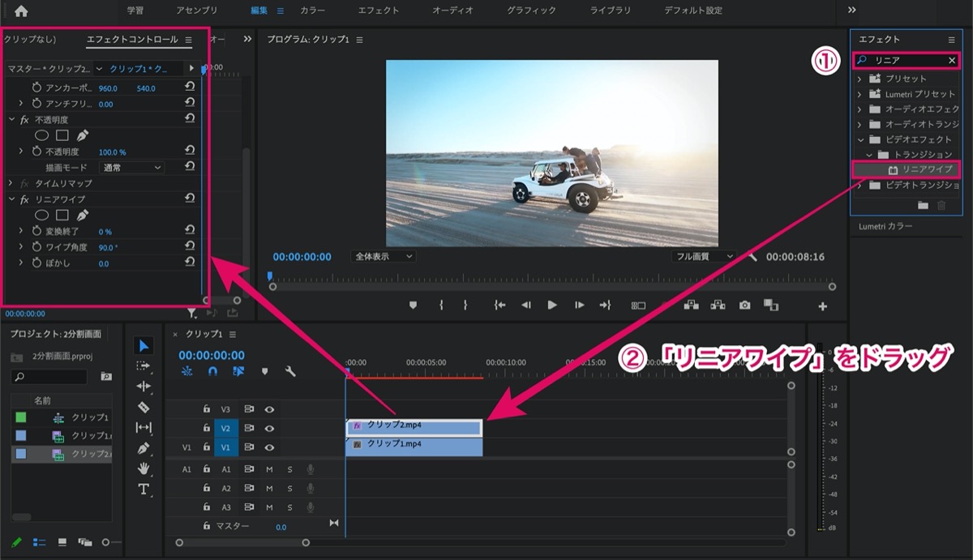Viewport: 973px width, 560px height.
Task: Click the program monitor playhead marker
Action: point(270,276)
